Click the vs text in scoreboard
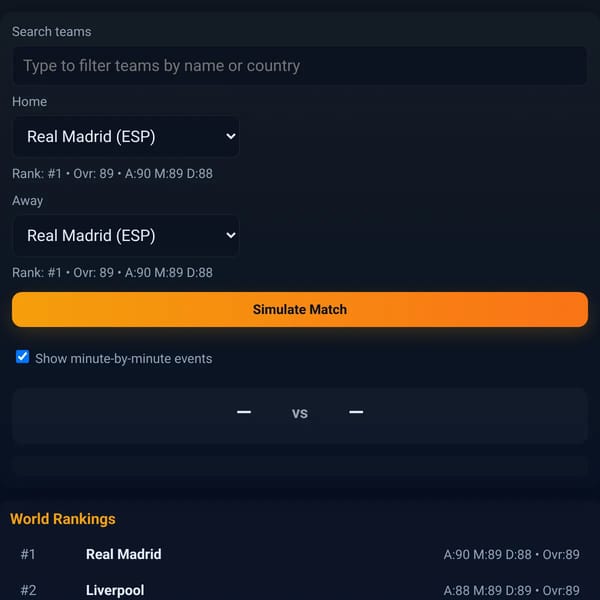 click(x=300, y=413)
